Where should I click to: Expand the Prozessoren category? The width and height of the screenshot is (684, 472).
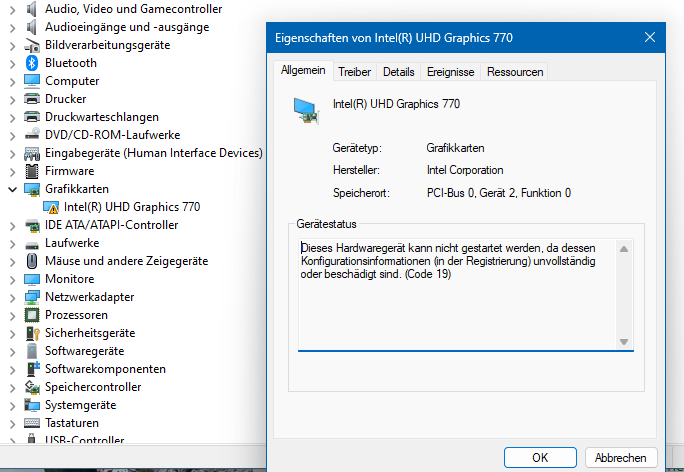tap(13, 315)
